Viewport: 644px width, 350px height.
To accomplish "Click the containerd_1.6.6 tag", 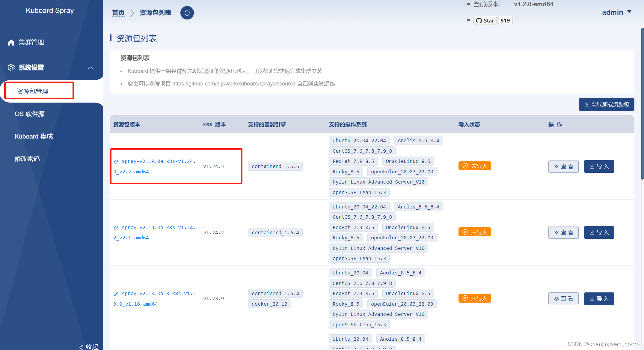I will [275, 166].
